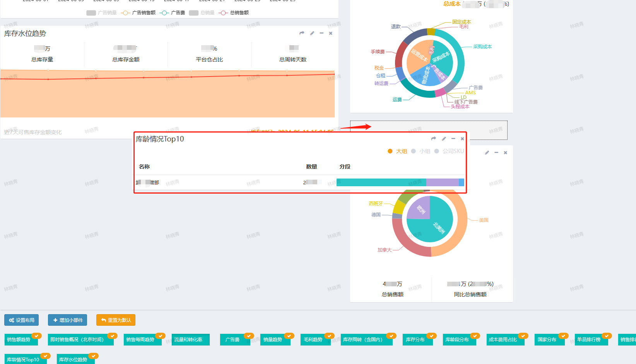Collapse the country distribution panel with minus icon
The height and width of the screenshot is (364, 636).
point(496,153)
